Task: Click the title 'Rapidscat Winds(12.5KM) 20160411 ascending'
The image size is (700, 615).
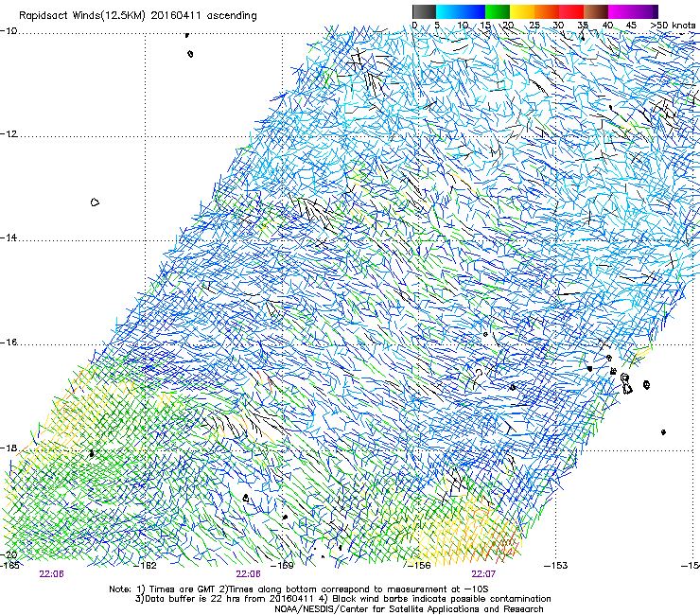Action: click(138, 16)
